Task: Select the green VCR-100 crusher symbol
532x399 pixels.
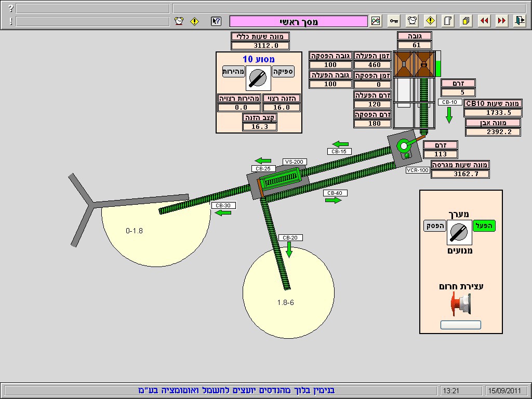Action: pyautogui.click(x=404, y=147)
